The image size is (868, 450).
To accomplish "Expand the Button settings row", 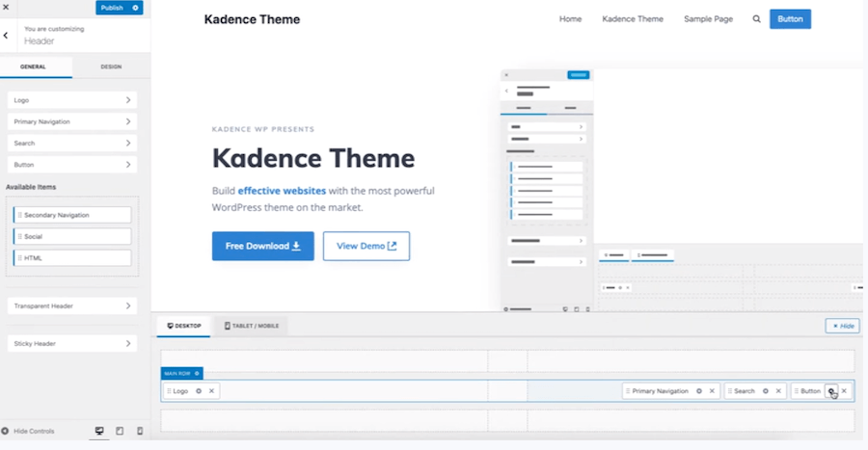I will pyautogui.click(x=72, y=165).
